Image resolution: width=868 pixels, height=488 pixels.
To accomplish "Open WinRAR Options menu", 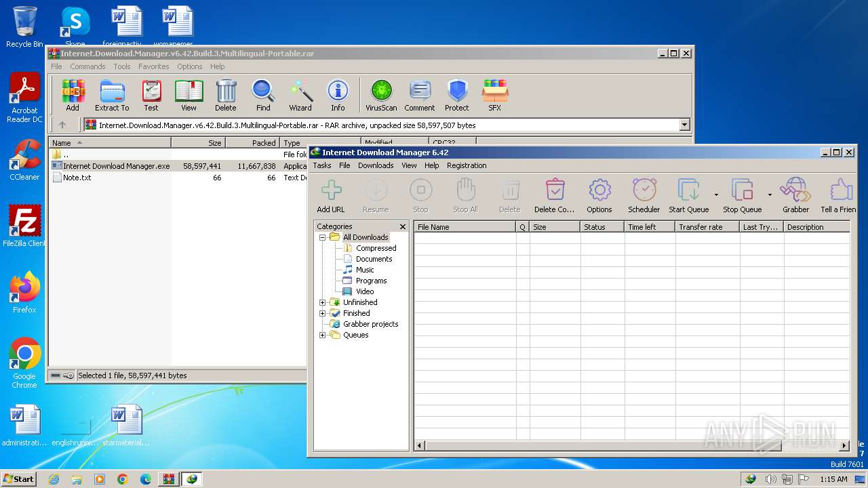I will point(190,66).
